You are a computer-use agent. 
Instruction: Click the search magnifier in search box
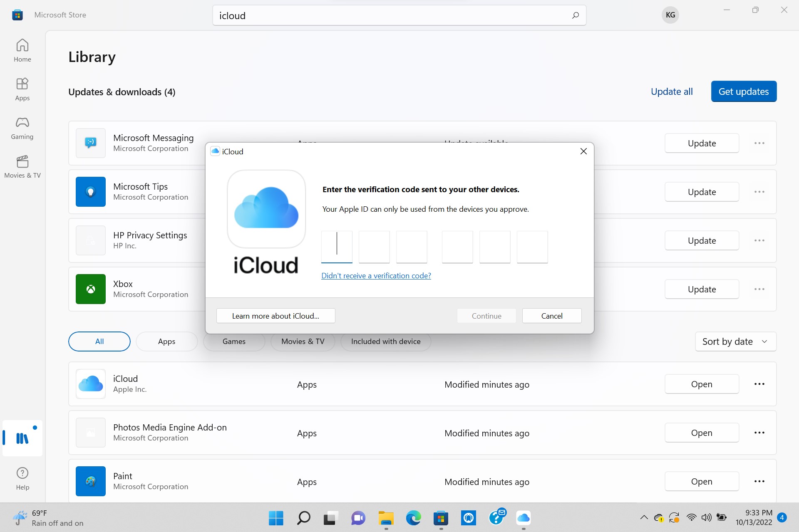click(x=575, y=15)
